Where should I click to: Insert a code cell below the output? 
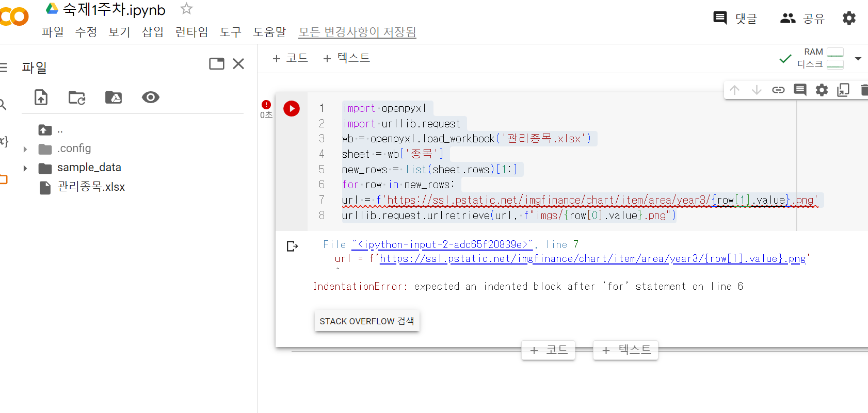click(x=548, y=350)
